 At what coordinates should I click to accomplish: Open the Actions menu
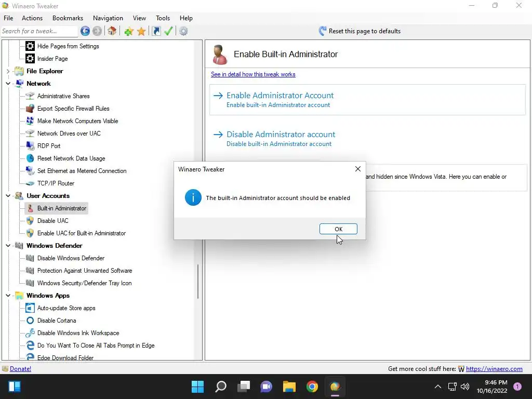(32, 18)
